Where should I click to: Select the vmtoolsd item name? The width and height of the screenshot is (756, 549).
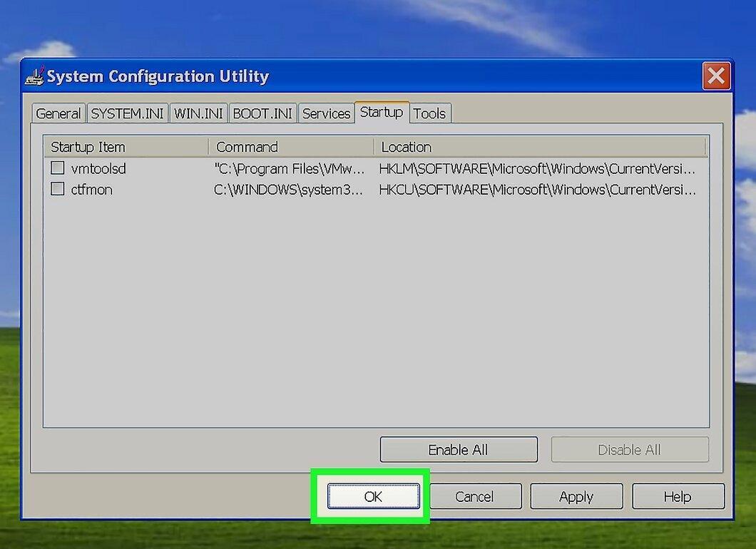point(98,169)
